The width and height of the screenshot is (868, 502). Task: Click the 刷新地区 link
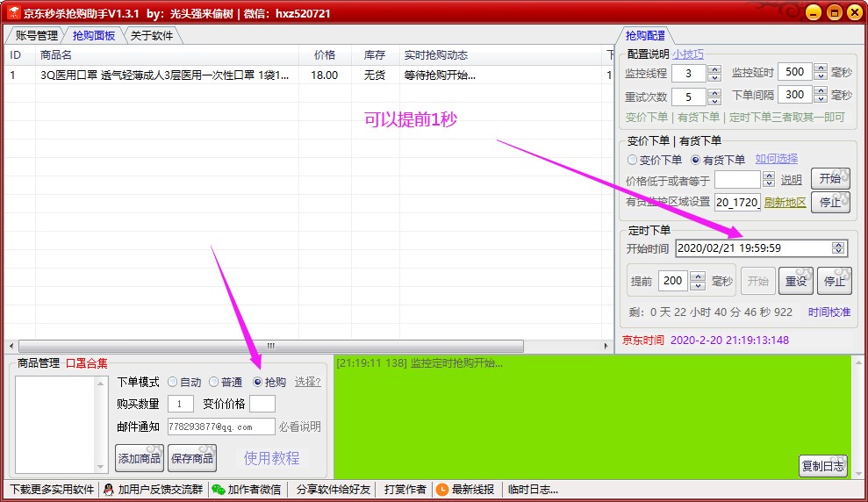click(785, 202)
